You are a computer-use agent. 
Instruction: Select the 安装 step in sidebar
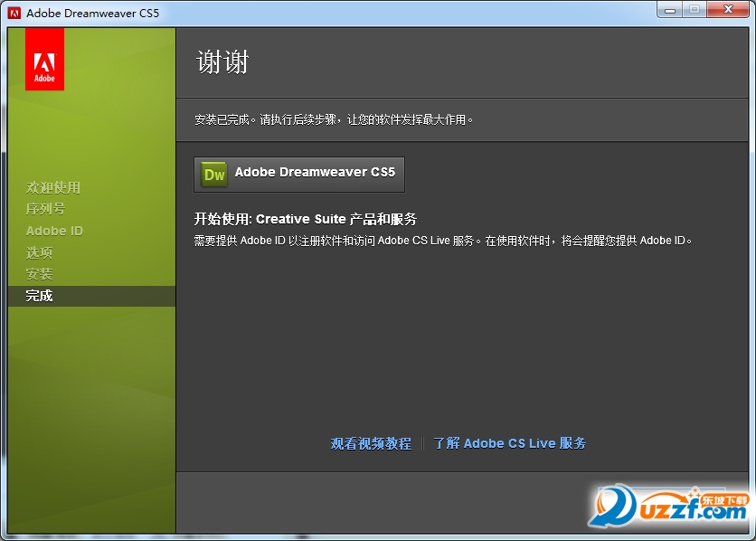point(39,274)
